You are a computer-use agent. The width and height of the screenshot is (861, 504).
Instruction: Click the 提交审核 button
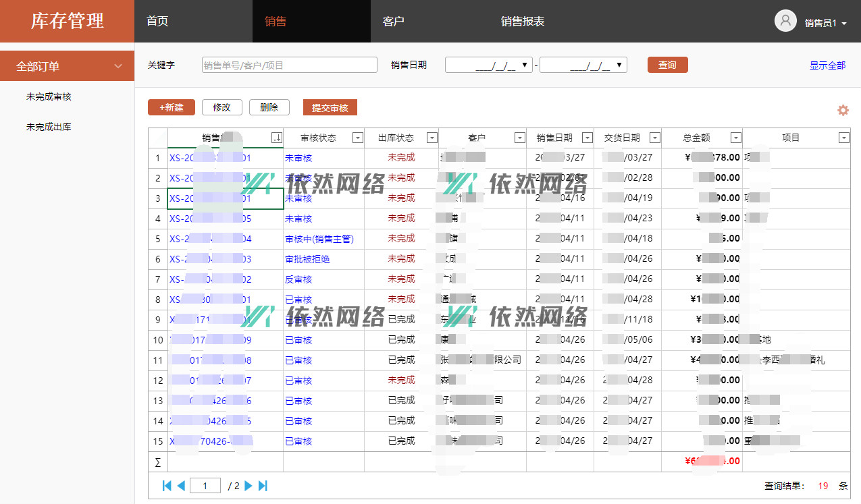pos(330,107)
